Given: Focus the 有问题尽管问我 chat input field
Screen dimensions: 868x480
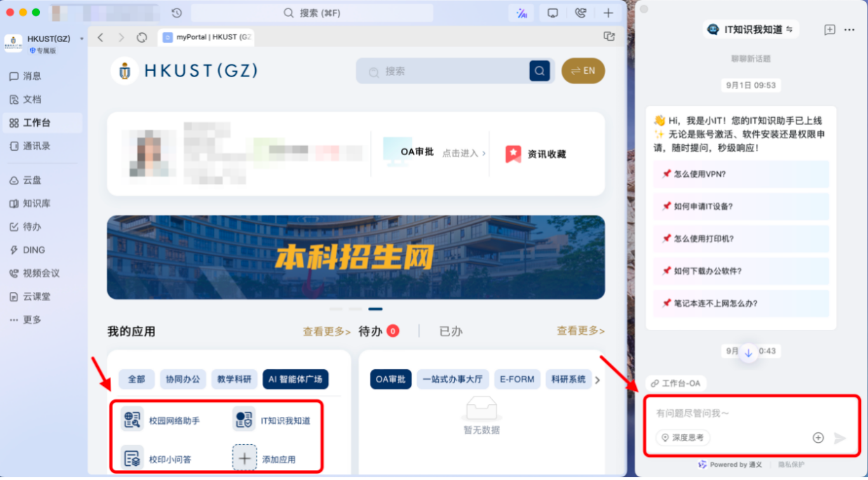Looking at the screenshot, I should click(752, 413).
